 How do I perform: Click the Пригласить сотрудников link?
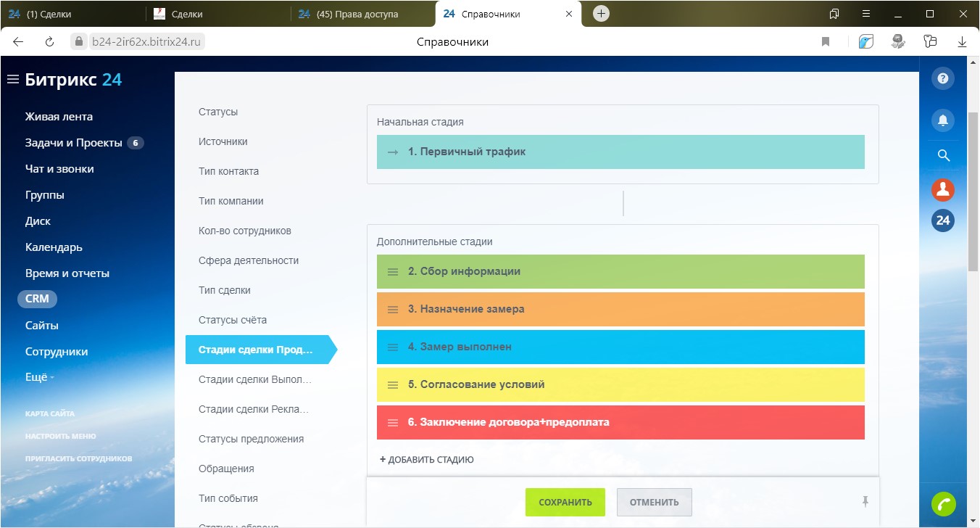tap(79, 459)
